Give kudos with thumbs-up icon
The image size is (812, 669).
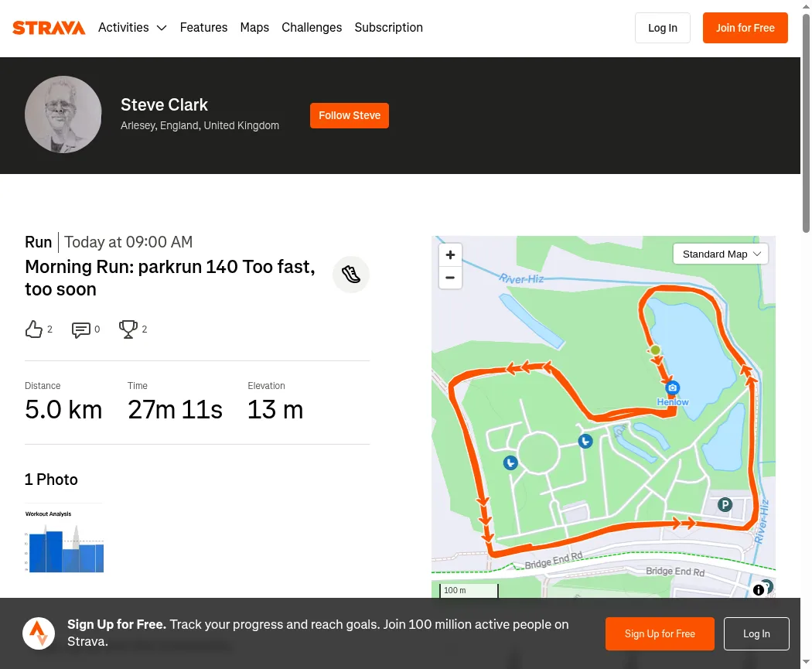34,329
